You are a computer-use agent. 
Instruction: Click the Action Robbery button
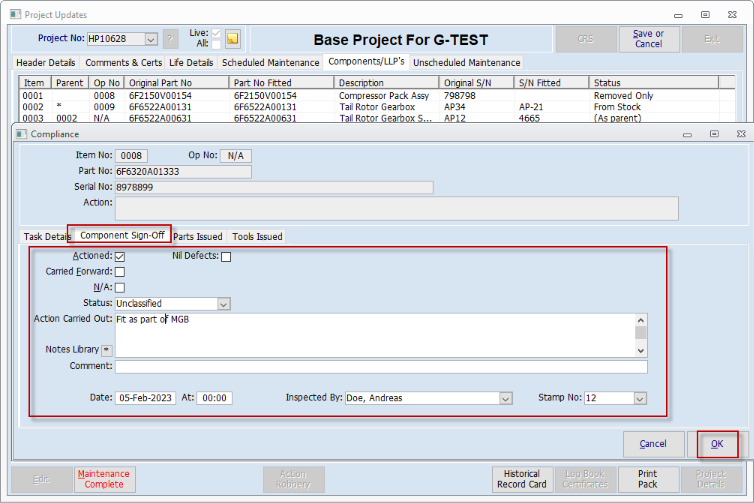(x=293, y=479)
